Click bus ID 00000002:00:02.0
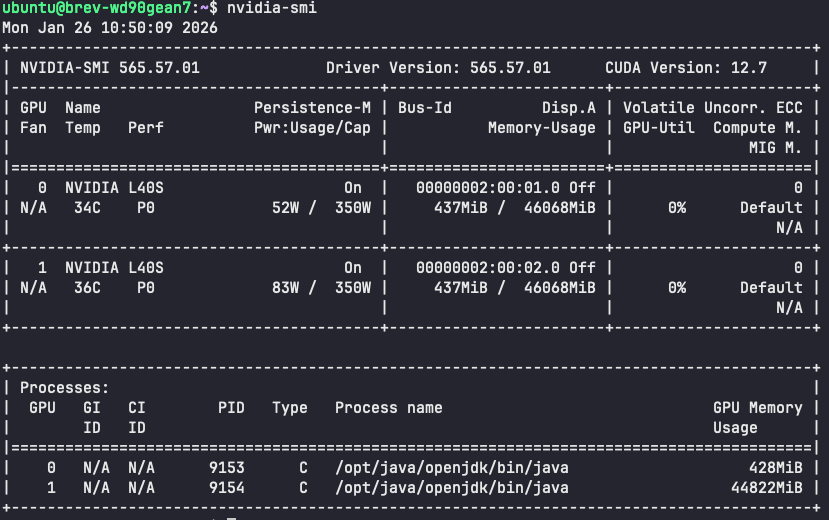 [x=488, y=268]
